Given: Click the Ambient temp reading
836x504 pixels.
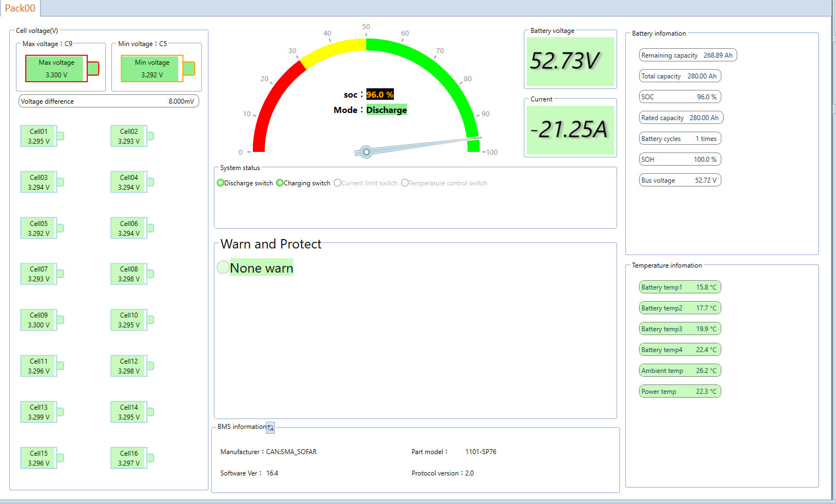Looking at the screenshot, I should pyautogui.click(x=680, y=371).
